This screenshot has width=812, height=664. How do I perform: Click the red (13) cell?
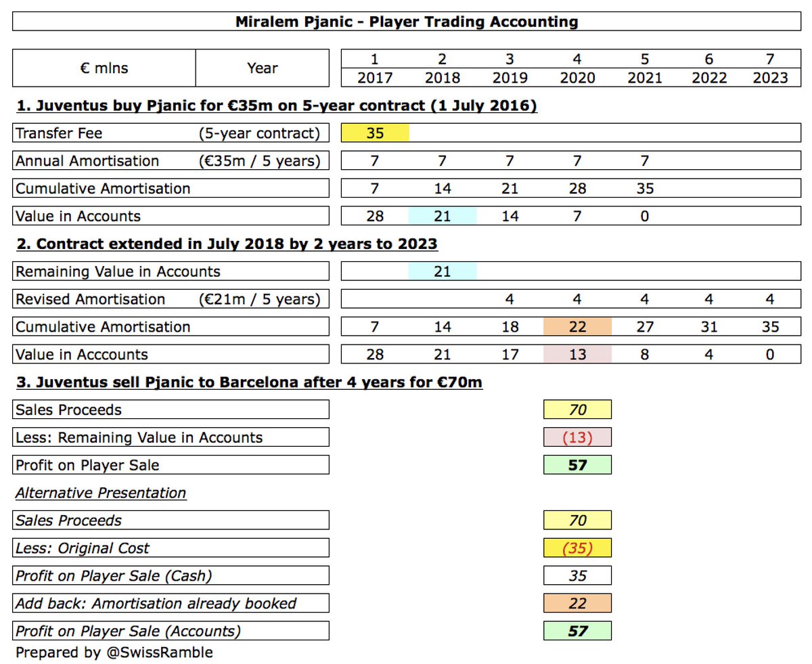tap(577, 438)
